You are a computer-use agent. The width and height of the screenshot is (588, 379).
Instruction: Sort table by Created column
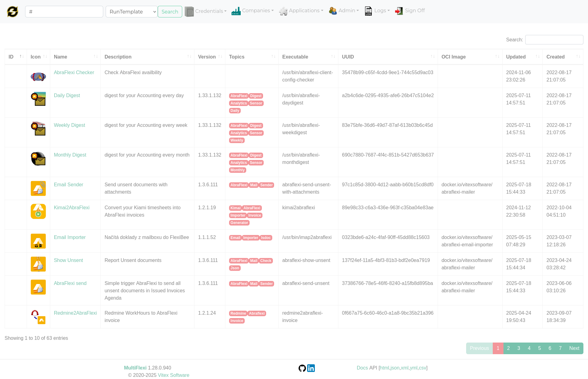click(563, 57)
